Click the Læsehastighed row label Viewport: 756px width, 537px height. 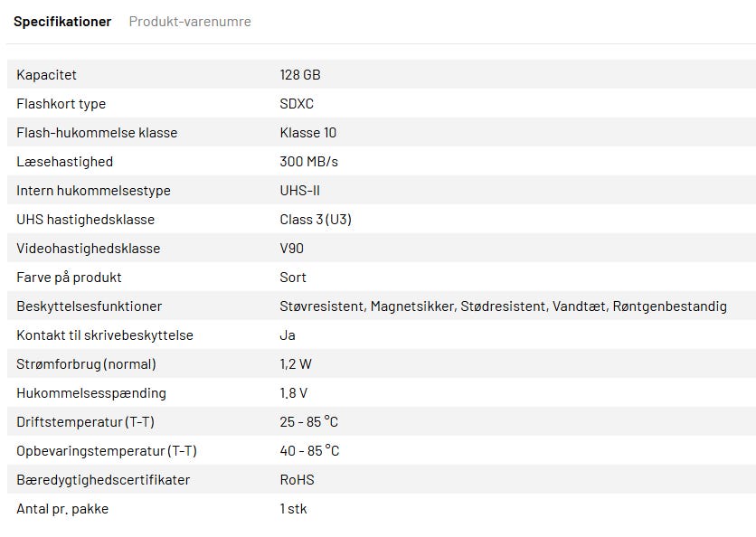(64, 162)
